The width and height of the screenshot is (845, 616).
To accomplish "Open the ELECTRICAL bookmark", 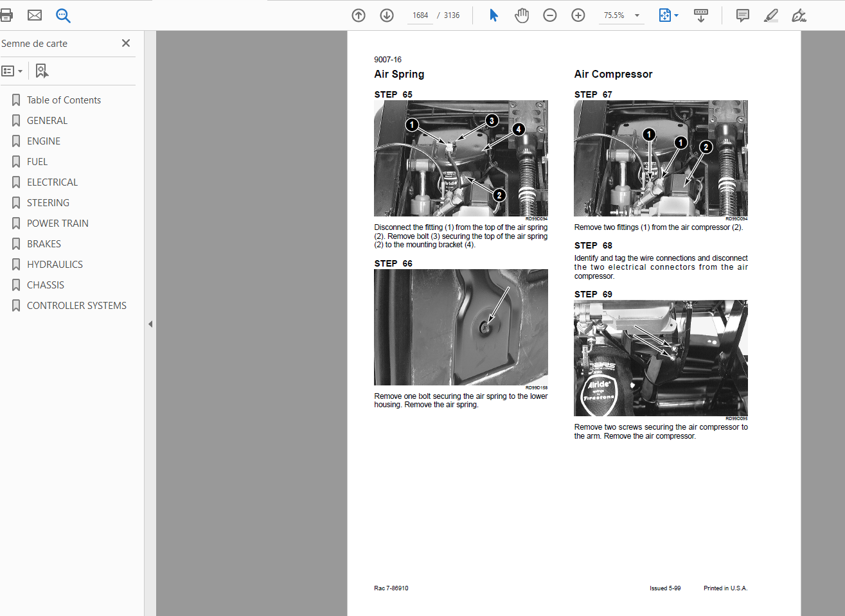I will [x=52, y=182].
